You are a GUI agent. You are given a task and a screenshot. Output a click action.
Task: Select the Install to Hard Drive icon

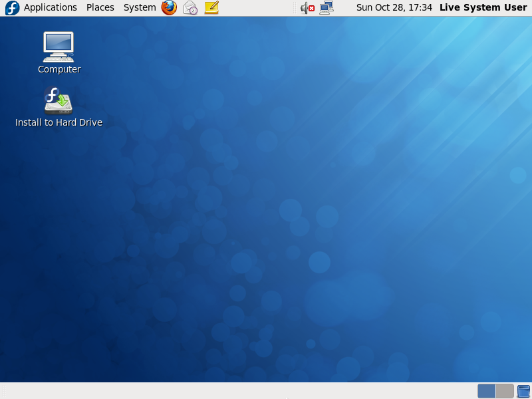[x=59, y=100]
